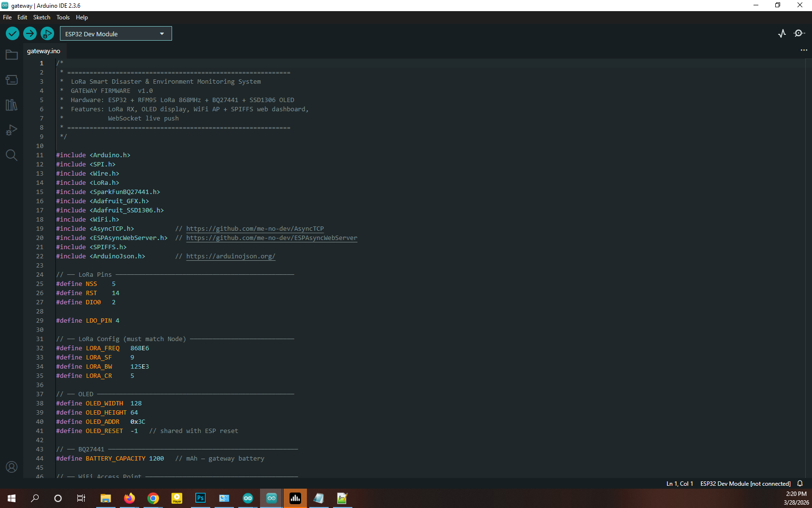The image size is (812, 508).
Task: Click the LORA_FREQ define on line 32
Action: coord(102,348)
